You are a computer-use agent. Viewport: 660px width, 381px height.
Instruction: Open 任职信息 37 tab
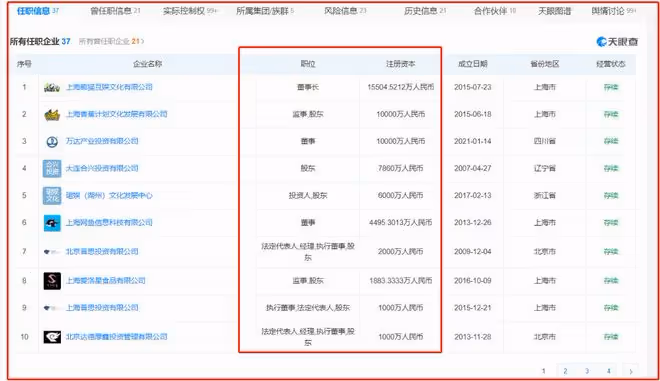point(37,11)
